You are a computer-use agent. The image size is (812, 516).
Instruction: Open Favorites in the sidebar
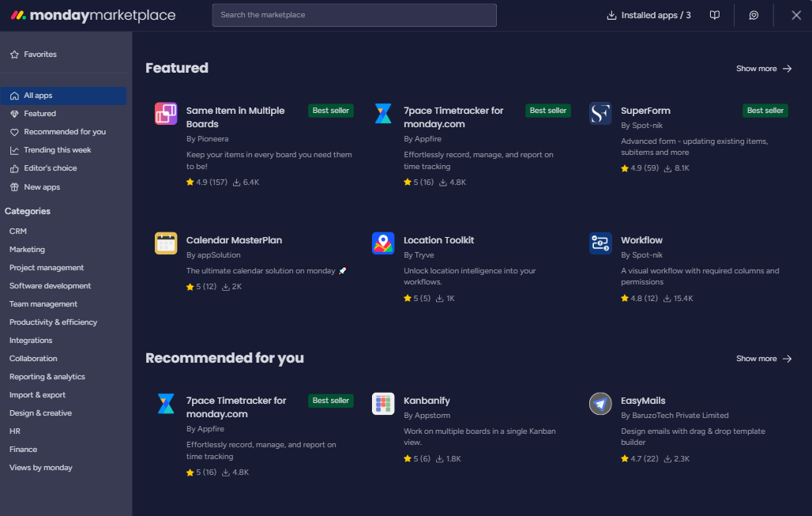click(x=39, y=55)
